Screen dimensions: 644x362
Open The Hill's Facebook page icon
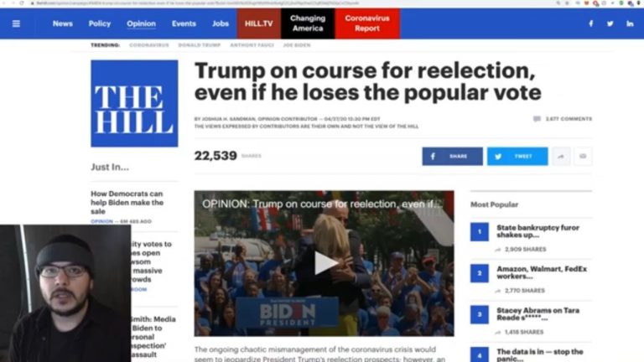click(x=590, y=23)
